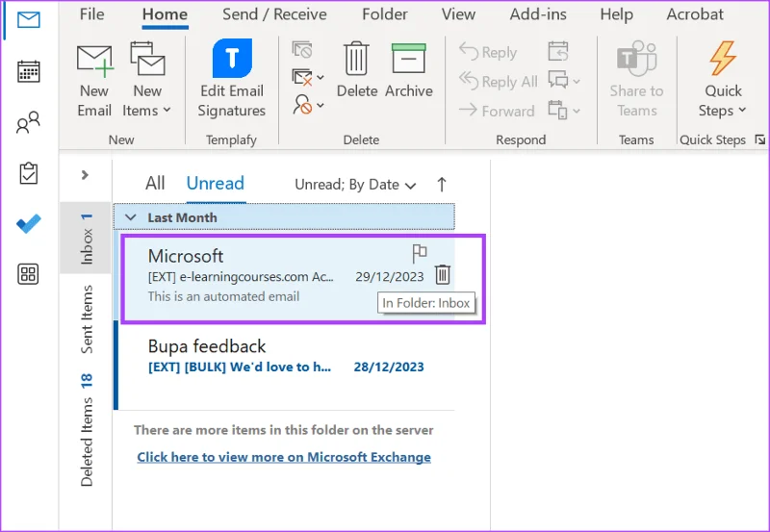770x532 pixels.
Task: Create a New Email
Action: [94, 81]
